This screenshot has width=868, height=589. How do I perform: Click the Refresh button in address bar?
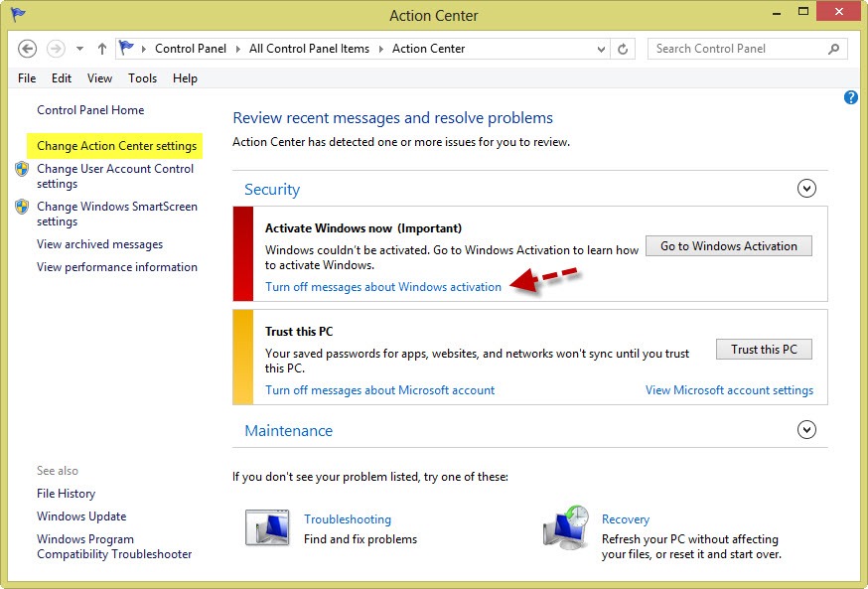623,49
